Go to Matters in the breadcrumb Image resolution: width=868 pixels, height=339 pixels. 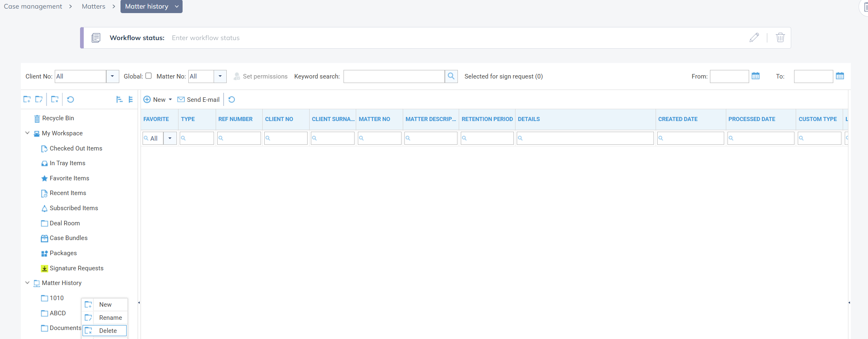click(94, 7)
